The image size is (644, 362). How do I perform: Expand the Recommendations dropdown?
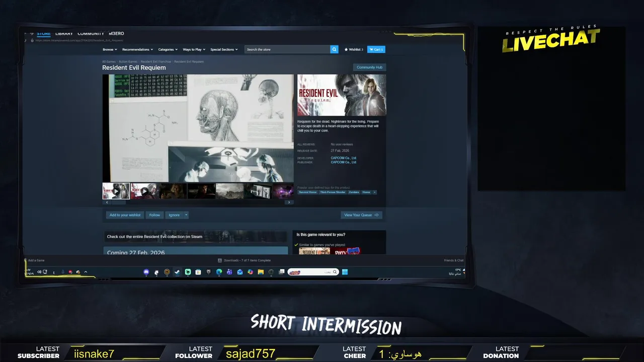[137, 49]
